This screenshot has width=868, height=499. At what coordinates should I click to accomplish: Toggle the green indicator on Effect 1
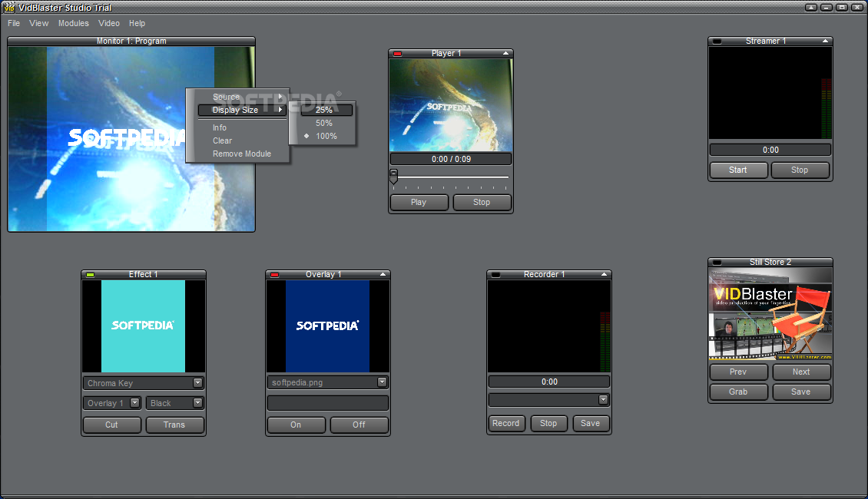[90, 274]
